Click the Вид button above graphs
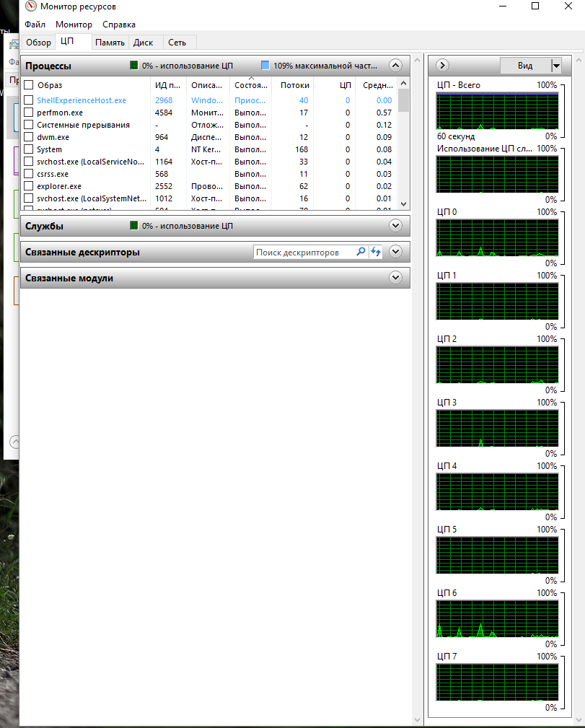This screenshot has height=728, width=585. click(x=525, y=66)
